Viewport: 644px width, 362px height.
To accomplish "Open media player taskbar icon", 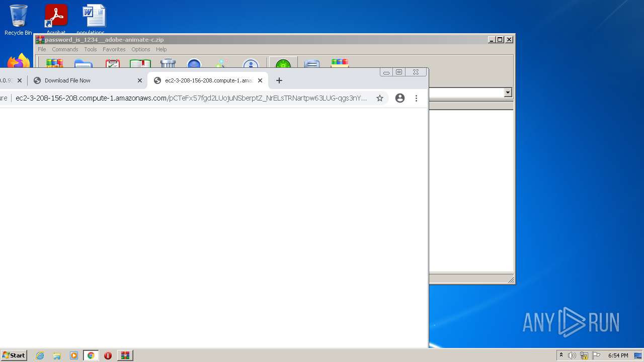I will (74, 355).
